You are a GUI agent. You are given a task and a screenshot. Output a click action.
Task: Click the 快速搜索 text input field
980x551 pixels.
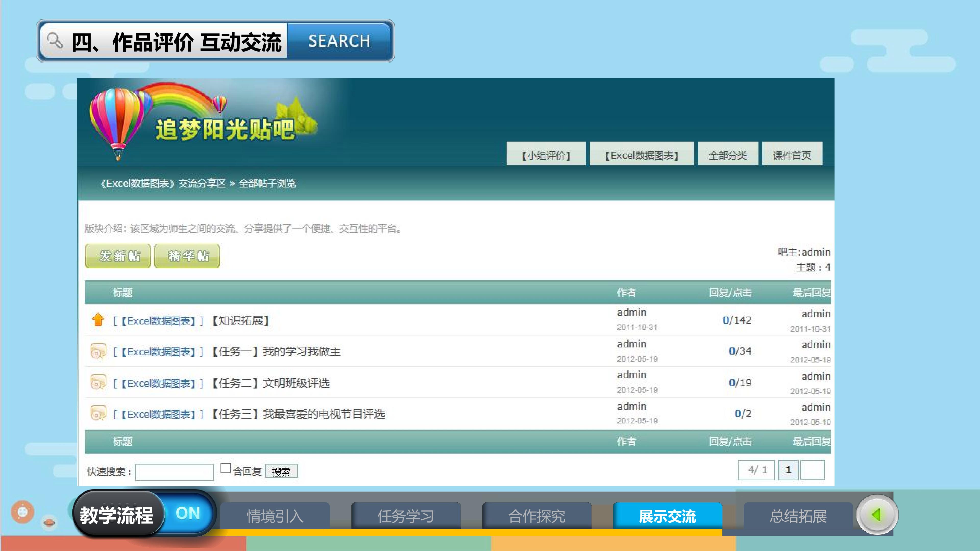[175, 472]
